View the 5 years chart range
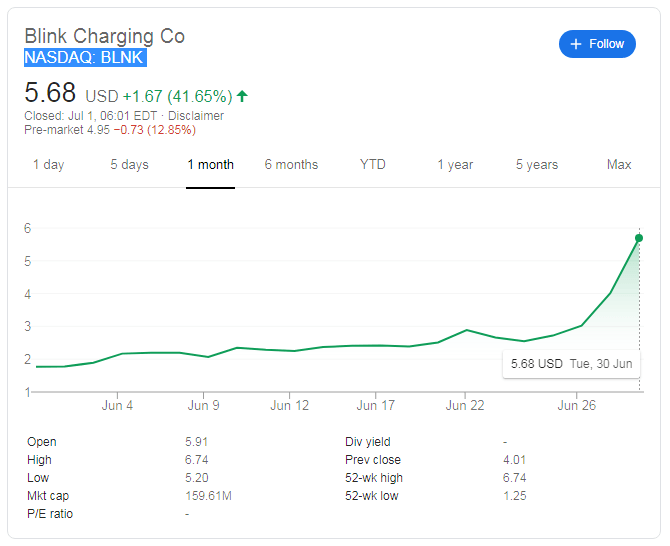670x546 pixels. pyautogui.click(x=537, y=164)
